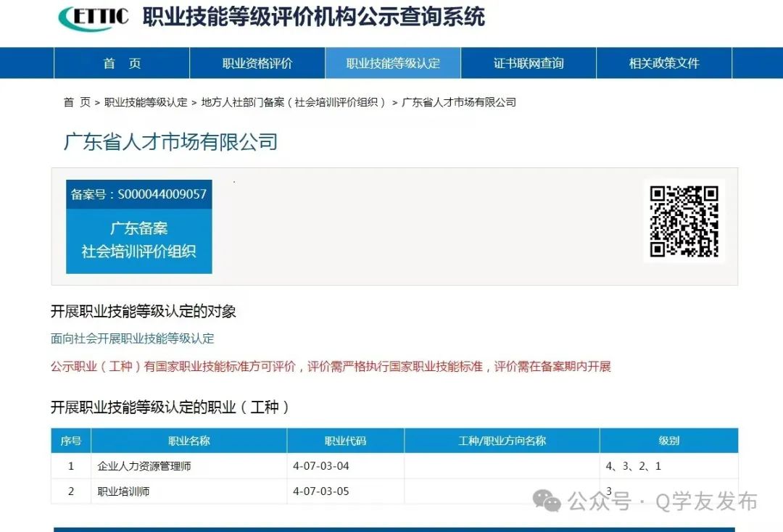Click the 职业名称 column header
The width and height of the screenshot is (783, 532).
tap(188, 441)
